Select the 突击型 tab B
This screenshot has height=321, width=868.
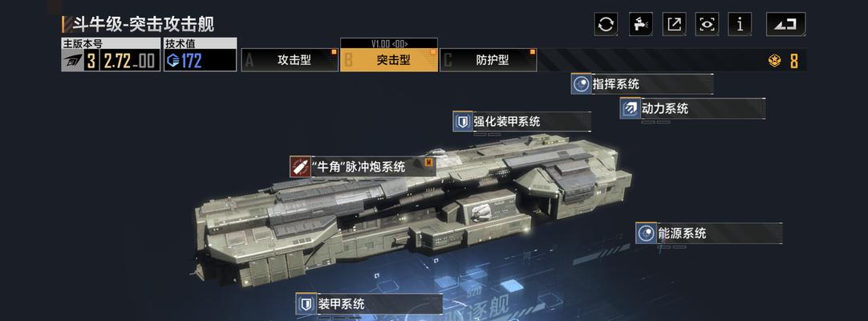tap(389, 60)
